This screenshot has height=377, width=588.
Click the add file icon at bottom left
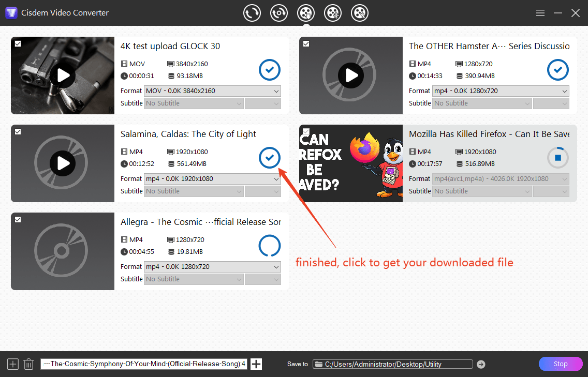(x=13, y=364)
